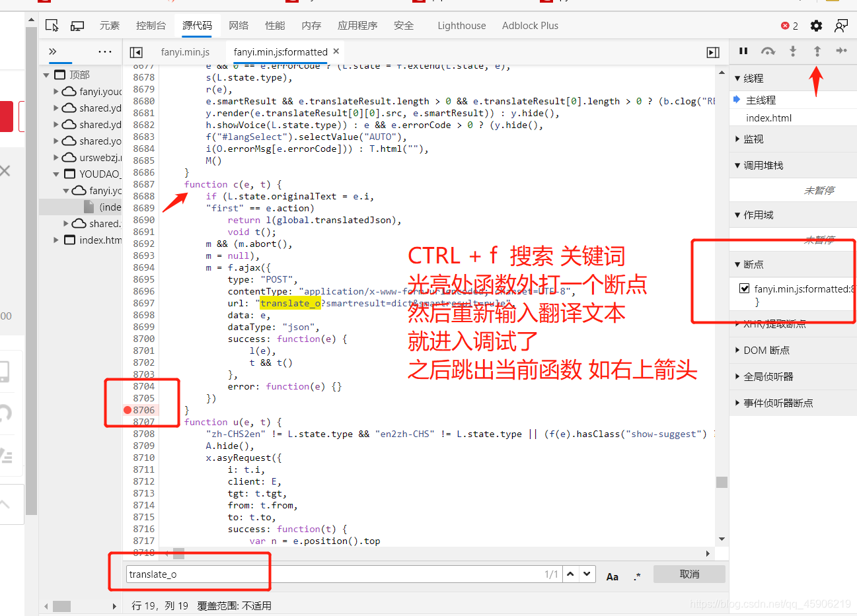Toggle regular expression search option
This screenshot has height=616, width=857.
pyautogui.click(x=637, y=576)
